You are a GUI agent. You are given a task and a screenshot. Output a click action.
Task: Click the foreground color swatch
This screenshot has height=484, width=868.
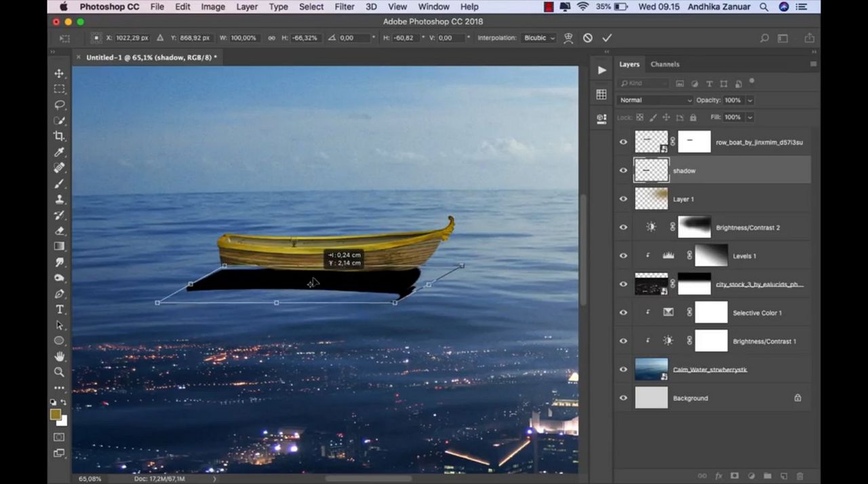(56, 414)
